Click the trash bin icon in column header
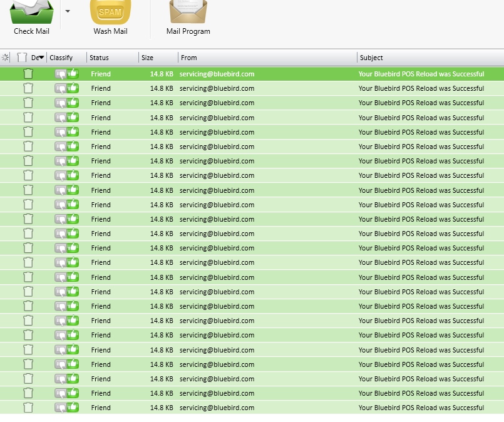The height and width of the screenshot is (422, 504). click(x=23, y=58)
